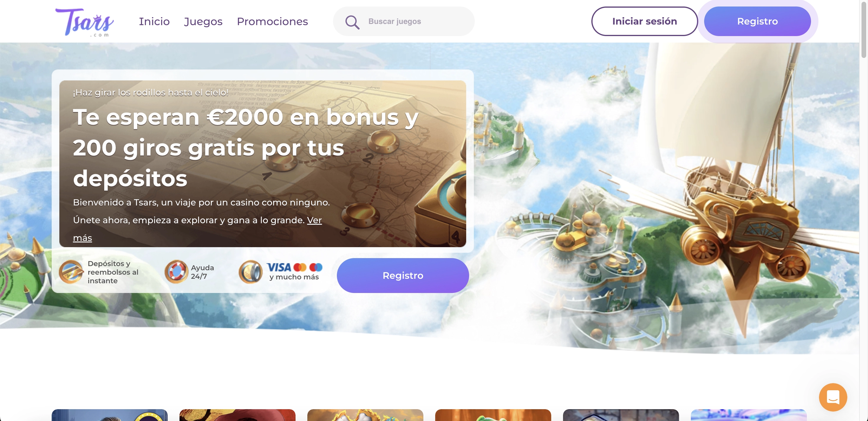Open the Promociones menu item
The image size is (868, 421).
tap(272, 21)
